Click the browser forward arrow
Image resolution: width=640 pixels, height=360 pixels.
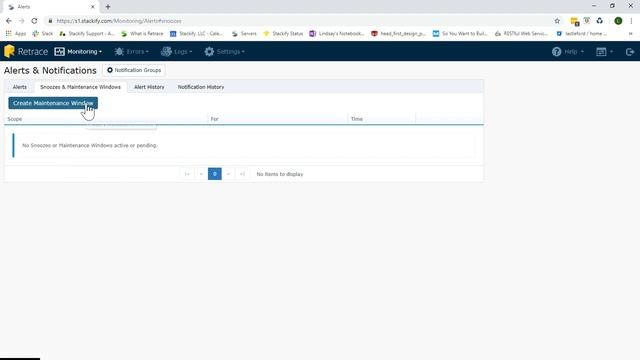[22, 21]
